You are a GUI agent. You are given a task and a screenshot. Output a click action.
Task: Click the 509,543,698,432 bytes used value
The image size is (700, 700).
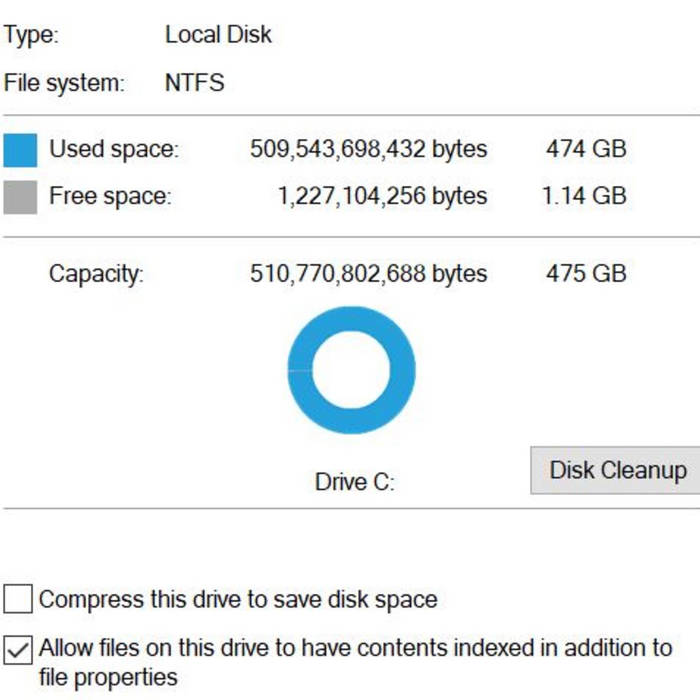[x=368, y=150]
